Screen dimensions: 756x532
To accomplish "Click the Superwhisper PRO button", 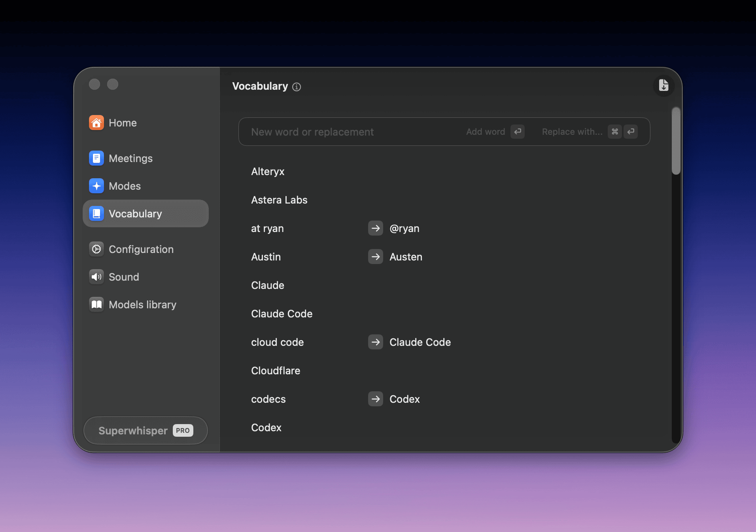I will (146, 430).
